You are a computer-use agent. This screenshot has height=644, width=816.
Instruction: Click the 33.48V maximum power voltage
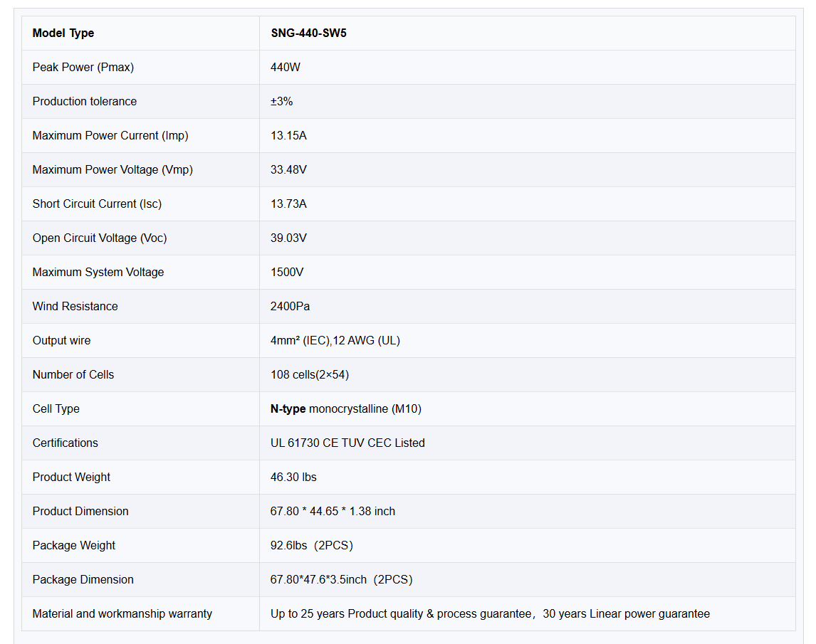pyautogui.click(x=288, y=169)
